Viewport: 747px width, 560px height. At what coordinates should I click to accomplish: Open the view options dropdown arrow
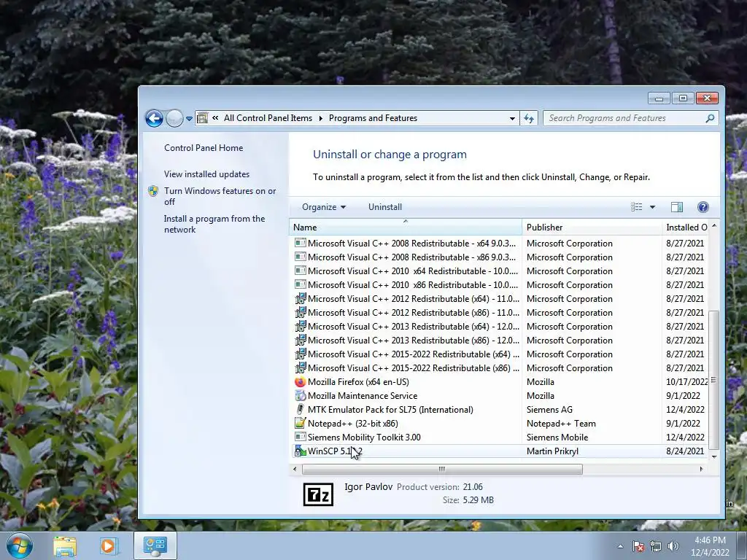point(653,206)
